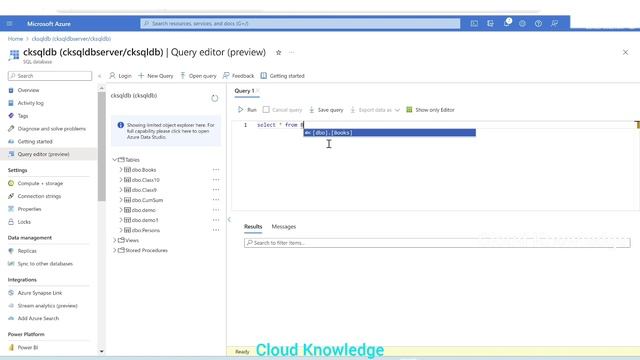Expand the dbo.demo table
The height and width of the screenshot is (360, 640).
coord(121,210)
